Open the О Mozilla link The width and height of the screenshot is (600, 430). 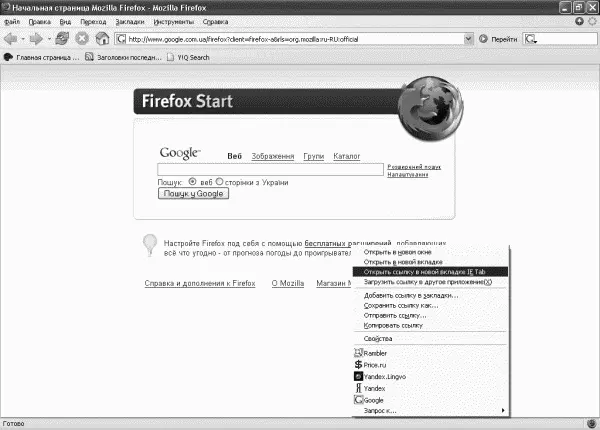[x=288, y=283]
